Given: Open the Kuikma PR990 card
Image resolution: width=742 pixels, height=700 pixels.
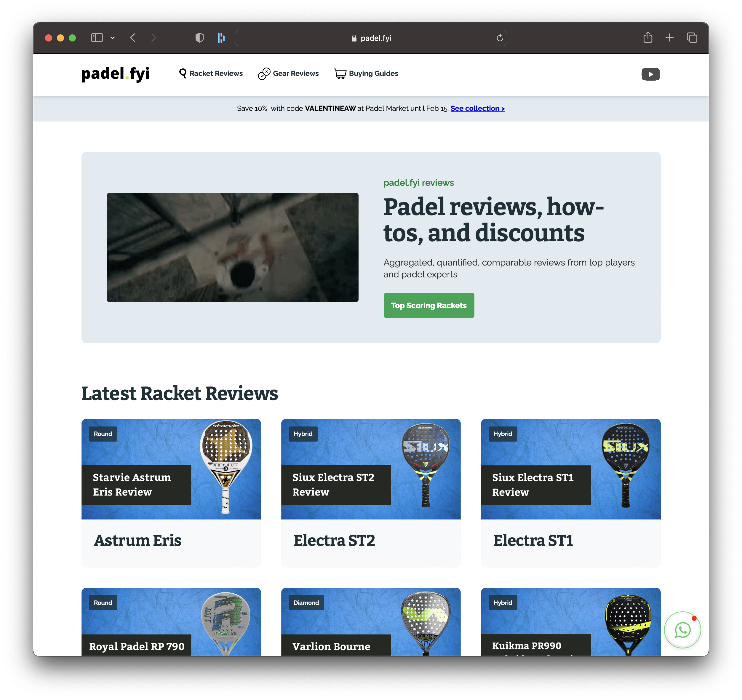Looking at the screenshot, I should (x=571, y=622).
